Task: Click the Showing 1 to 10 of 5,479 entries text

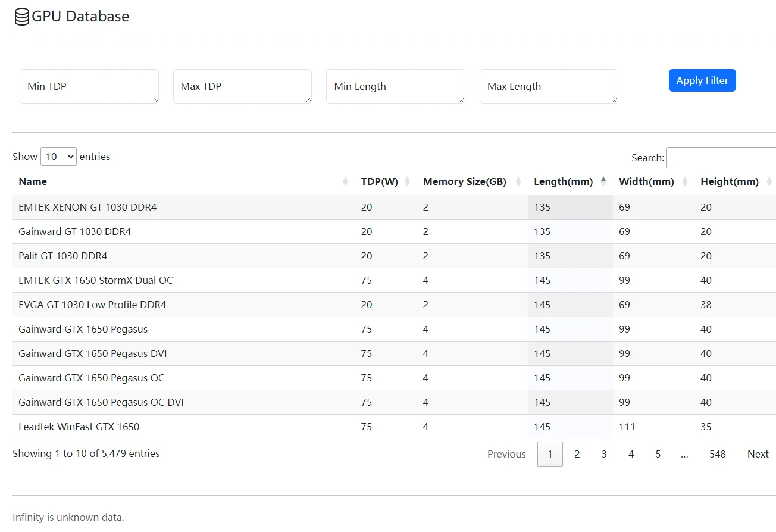Action: [x=86, y=453]
